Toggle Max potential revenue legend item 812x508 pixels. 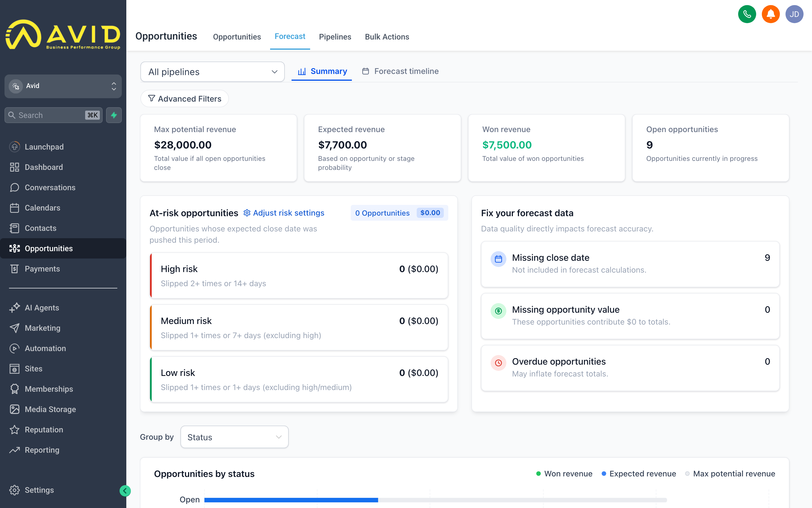pos(730,473)
